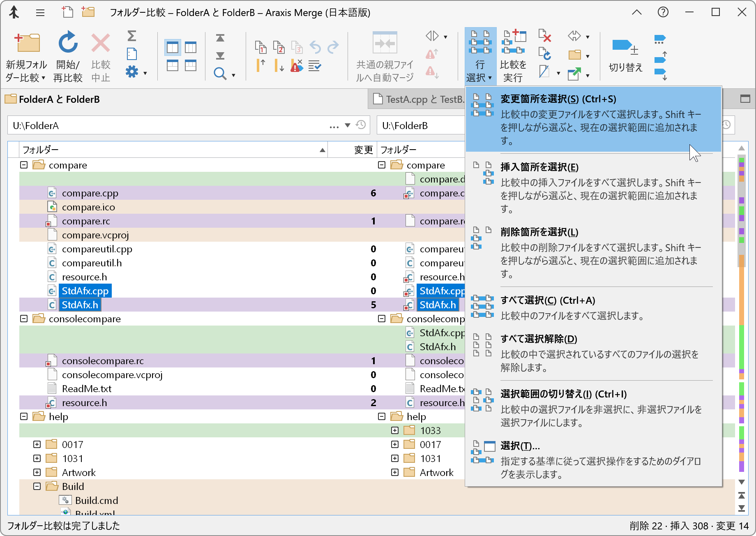The image size is (756, 536).
Task: Collapse the compare folder in left pane
Action: (24, 165)
